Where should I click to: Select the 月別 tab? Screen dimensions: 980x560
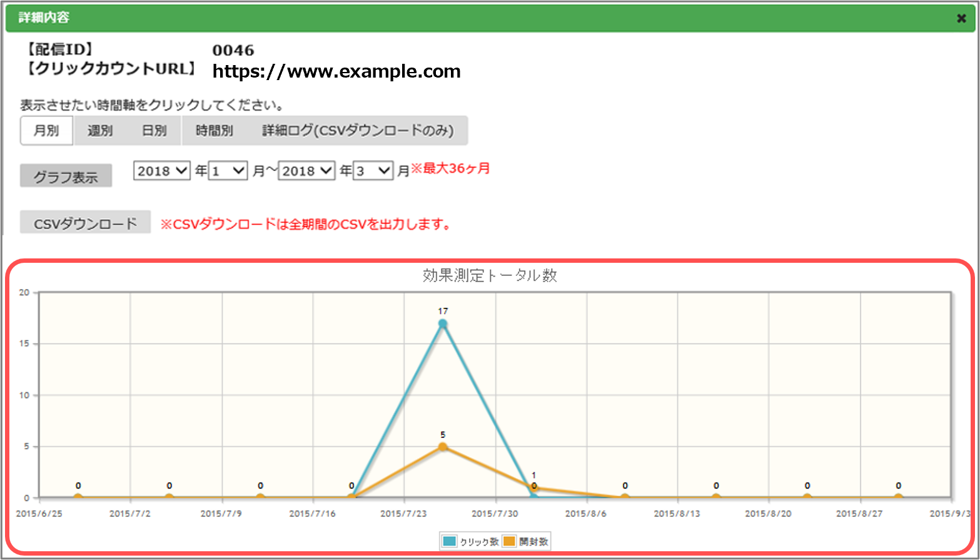point(46,131)
